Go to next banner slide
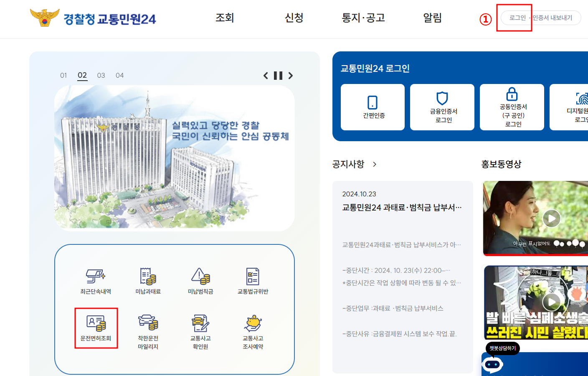588x376 pixels. pyautogui.click(x=291, y=76)
